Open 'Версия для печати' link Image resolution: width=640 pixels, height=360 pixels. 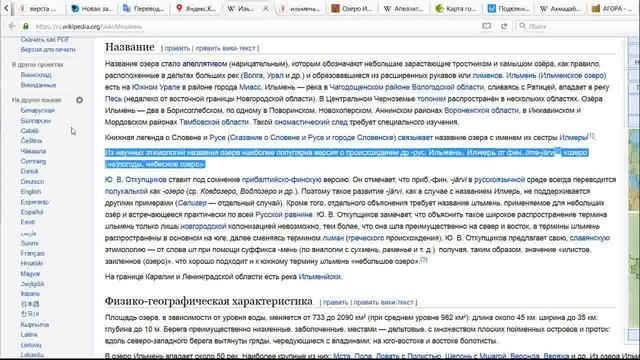48,49
